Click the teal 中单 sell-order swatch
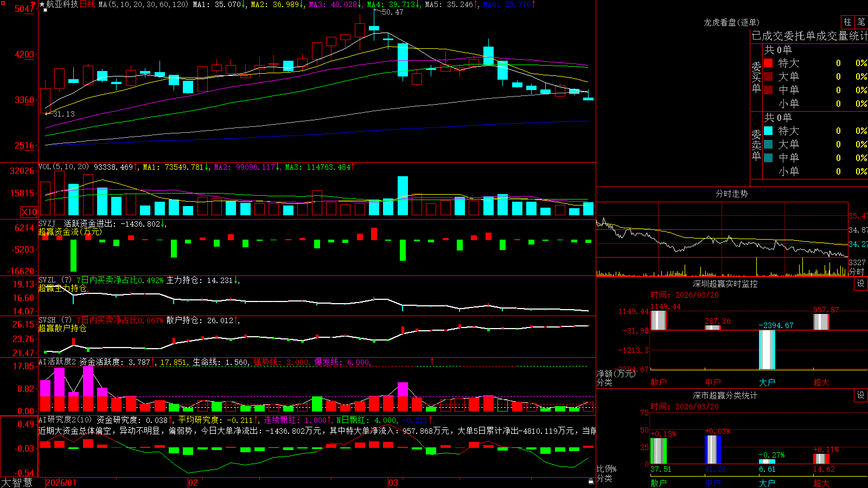Image resolution: width=868 pixels, height=488 pixels. [768, 158]
